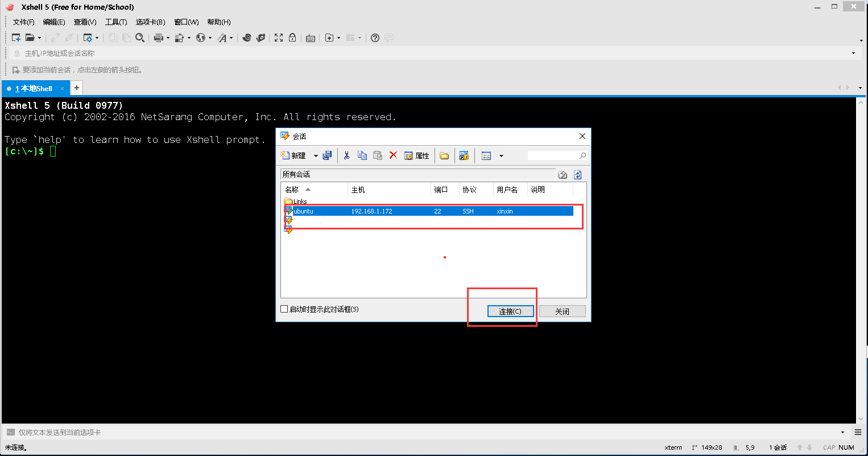Click the help question mark icon
The height and width of the screenshot is (456, 868).
[x=375, y=38]
